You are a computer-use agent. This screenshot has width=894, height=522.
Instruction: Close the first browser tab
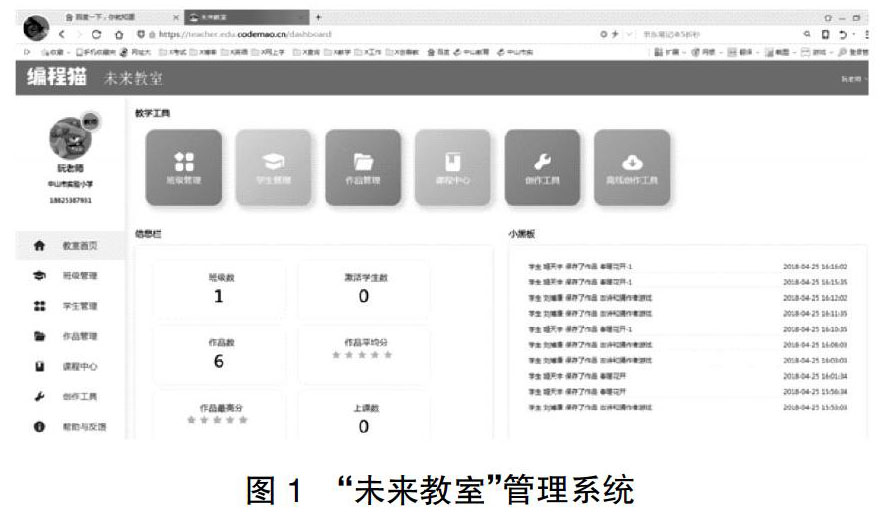pyautogui.click(x=176, y=17)
